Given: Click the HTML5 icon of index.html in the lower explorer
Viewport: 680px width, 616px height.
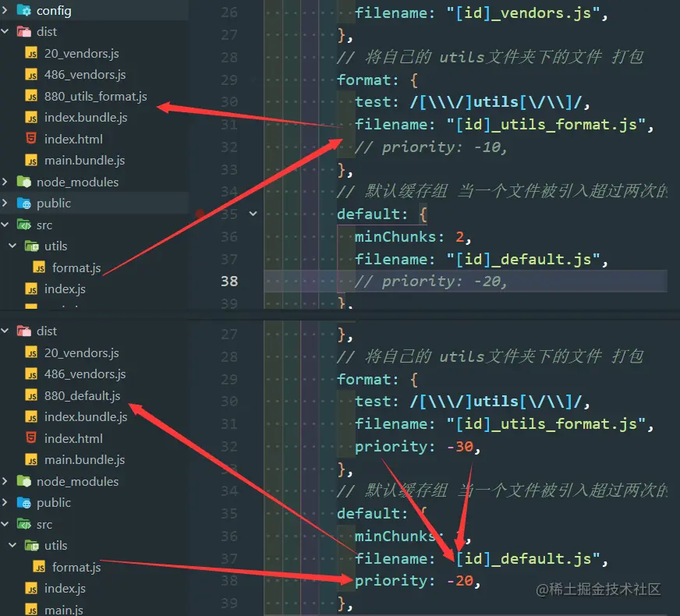Looking at the screenshot, I should pyautogui.click(x=31, y=438).
